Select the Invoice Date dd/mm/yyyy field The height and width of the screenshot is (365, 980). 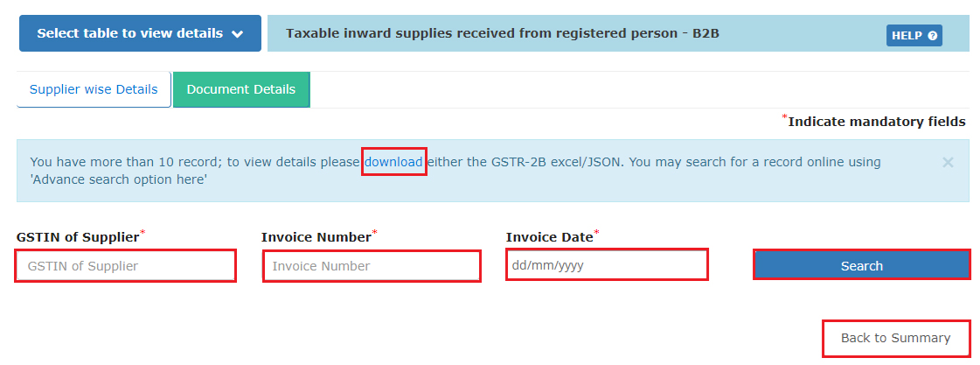point(607,265)
